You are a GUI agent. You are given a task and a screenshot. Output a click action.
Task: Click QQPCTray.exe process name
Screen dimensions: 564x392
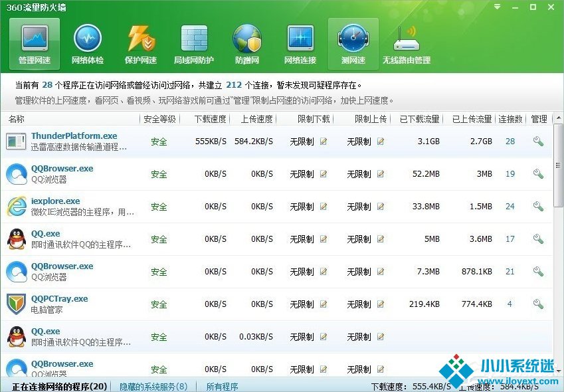click(59, 299)
